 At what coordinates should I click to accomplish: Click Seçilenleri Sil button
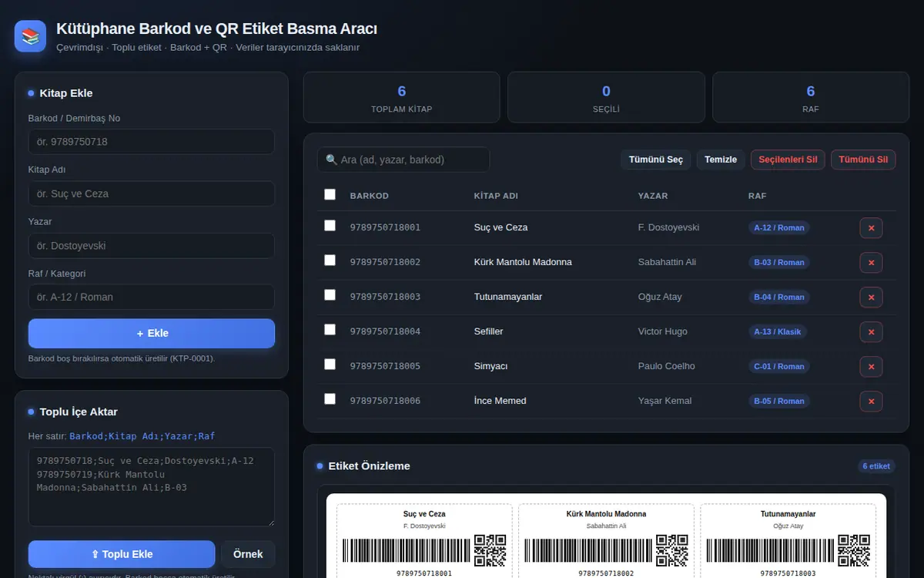[788, 160]
